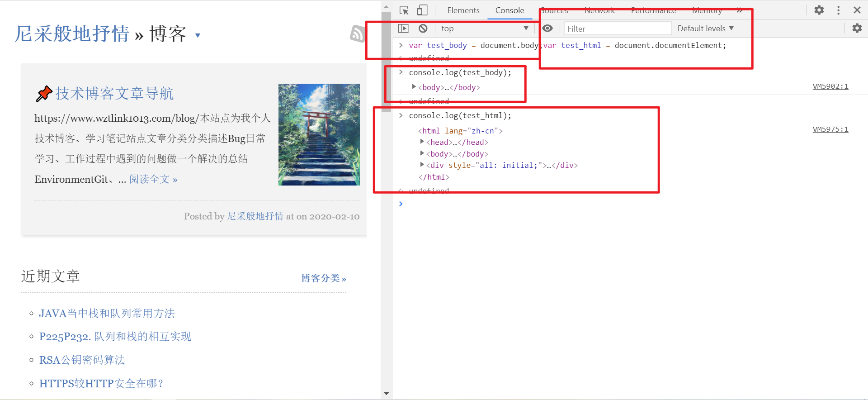Viewport: 868px width, 400px height.
Task: Toggle the device toolbar icon
Action: (x=422, y=10)
